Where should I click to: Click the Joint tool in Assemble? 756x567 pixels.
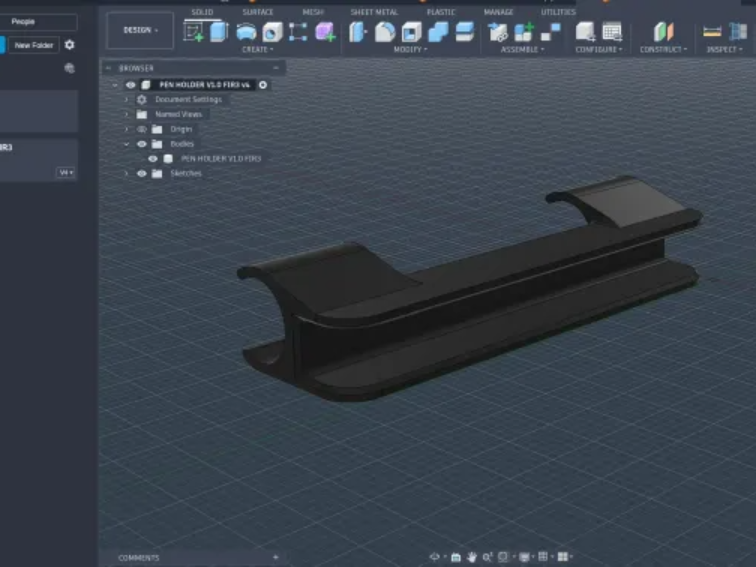(498, 32)
